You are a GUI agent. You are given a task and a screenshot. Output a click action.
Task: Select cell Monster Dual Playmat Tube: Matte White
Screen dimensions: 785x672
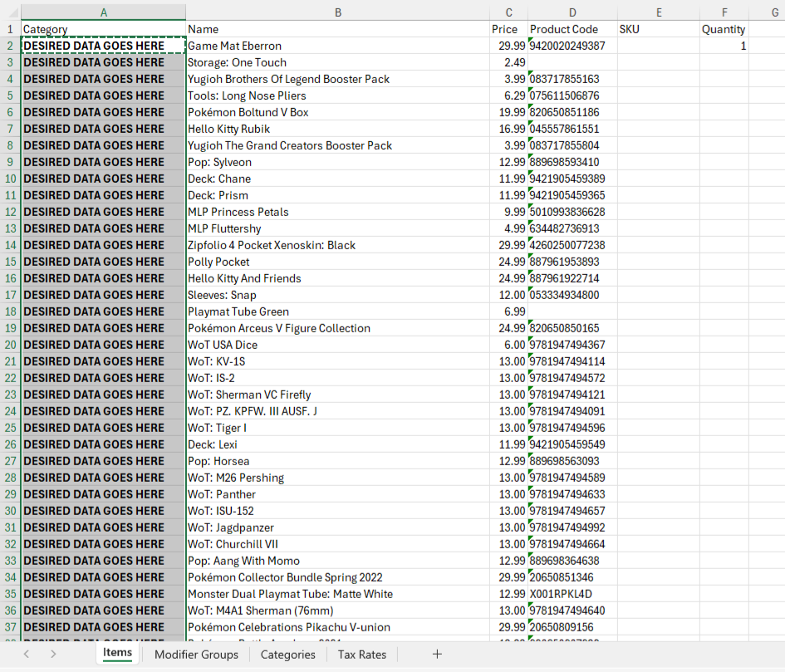(338, 594)
